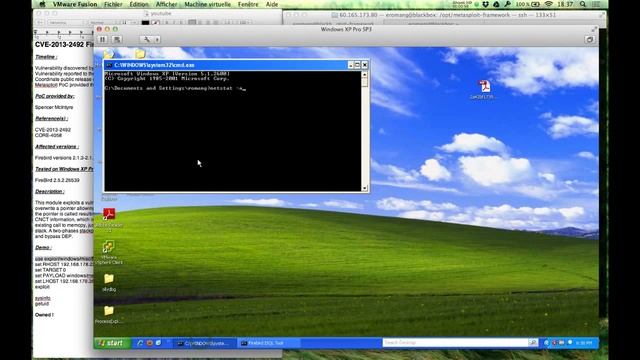
Task: Open Notification Center list icon
Action: click(x=596, y=4)
